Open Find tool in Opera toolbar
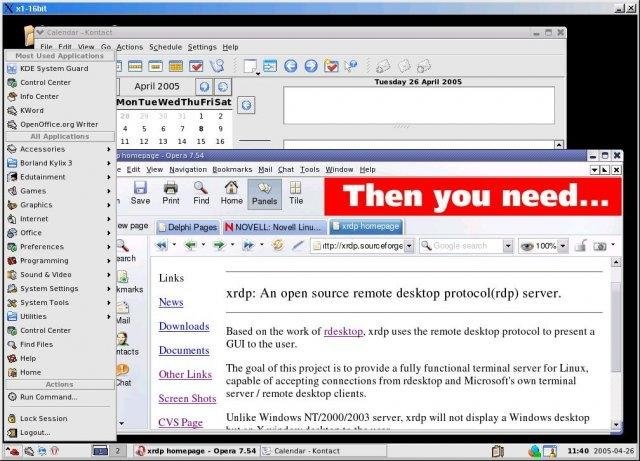This screenshot has width=640, height=461. pyautogui.click(x=201, y=193)
